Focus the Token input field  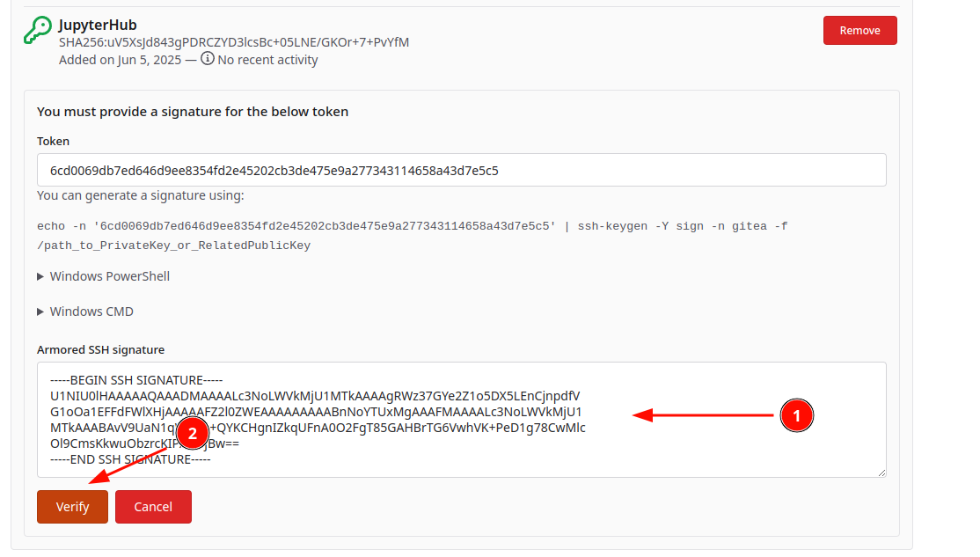point(461,170)
